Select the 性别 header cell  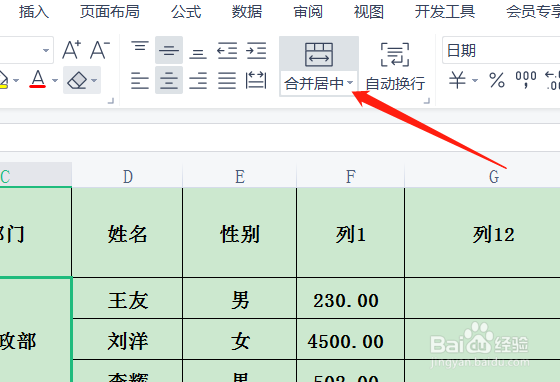tap(240, 232)
